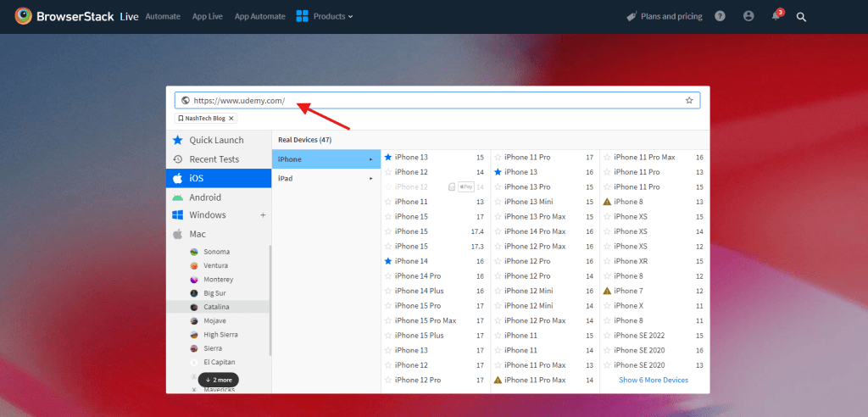Open the Products dropdown menu
Viewport: 868px width, 417px height.
click(325, 16)
